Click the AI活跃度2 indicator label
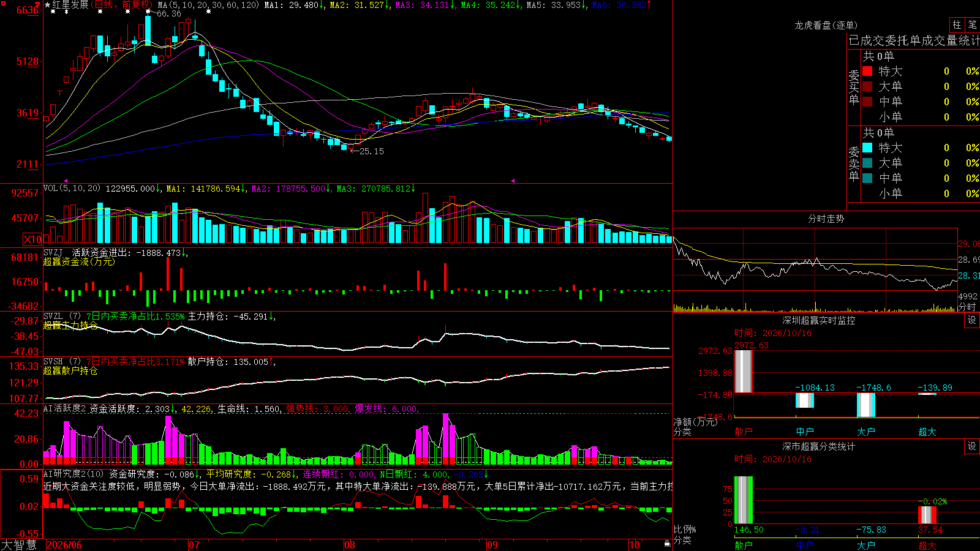 pos(65,409)
